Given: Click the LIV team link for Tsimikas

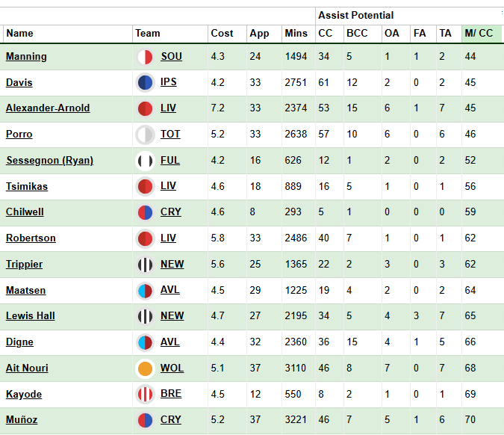Looking at the screenshot, I should pyautogui.click(x=169, y=186).
